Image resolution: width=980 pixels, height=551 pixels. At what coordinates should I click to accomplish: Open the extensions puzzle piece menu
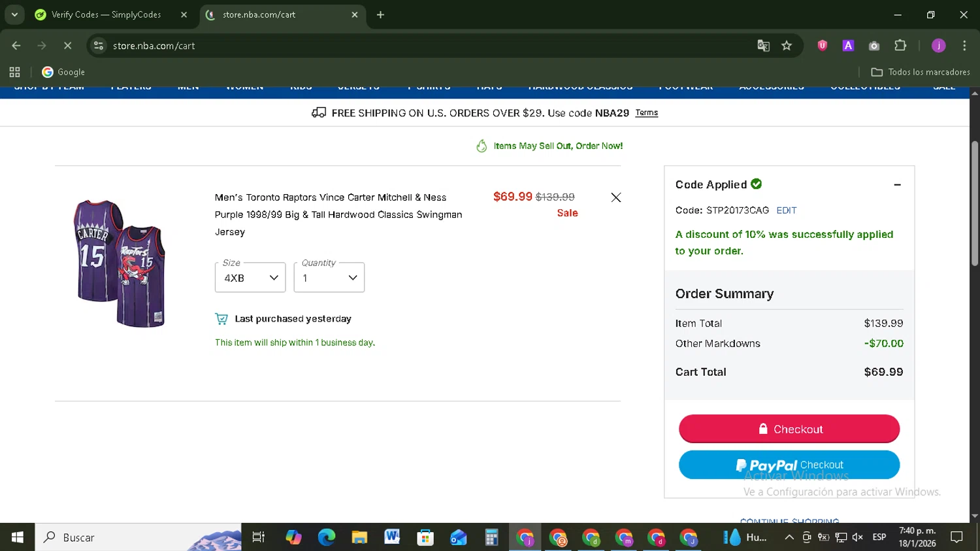pyautogui.click(x=900, y=46)
